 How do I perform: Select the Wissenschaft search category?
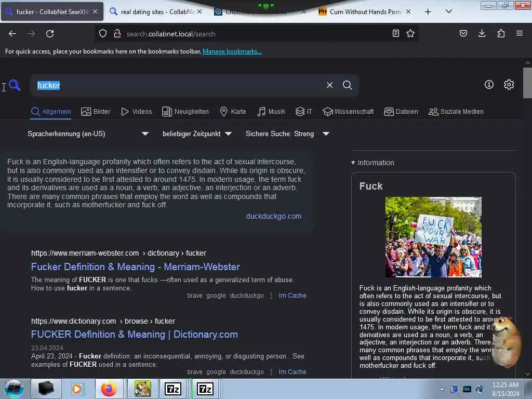pos(348,112)
